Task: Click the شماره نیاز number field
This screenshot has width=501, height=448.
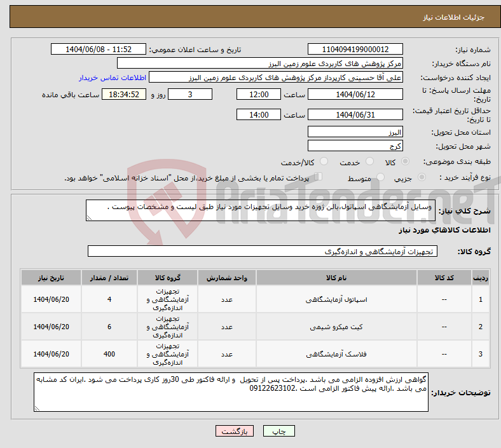Action: click(355, 50)
